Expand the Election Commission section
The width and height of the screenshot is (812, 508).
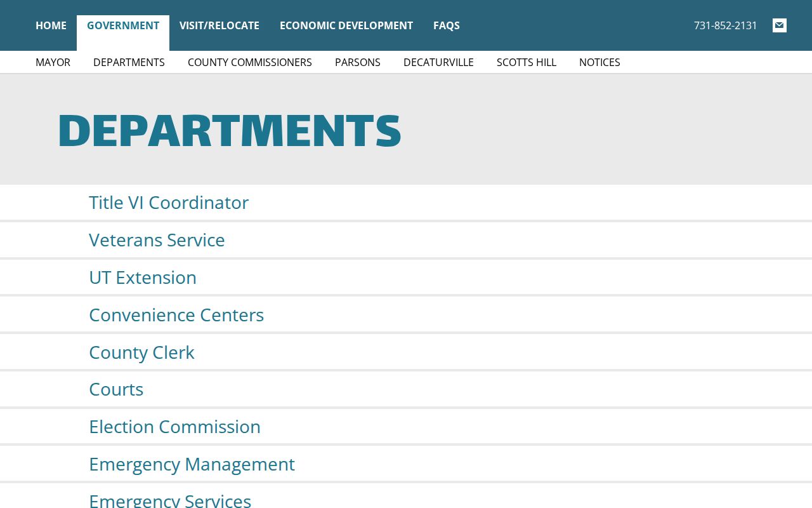406,427
